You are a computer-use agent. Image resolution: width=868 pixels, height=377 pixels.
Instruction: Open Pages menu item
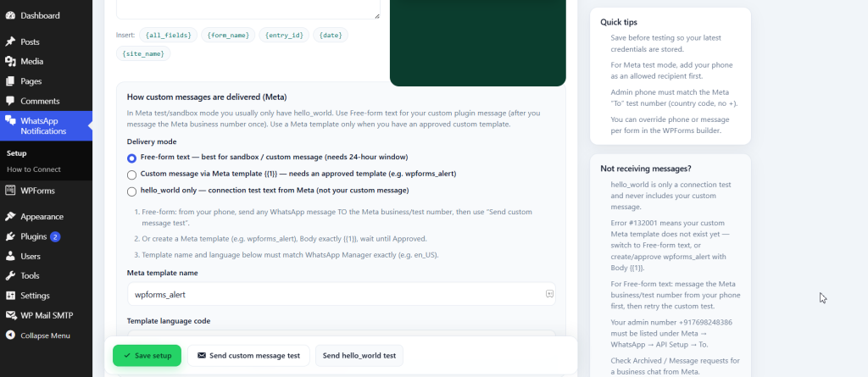tap(46, 81)
